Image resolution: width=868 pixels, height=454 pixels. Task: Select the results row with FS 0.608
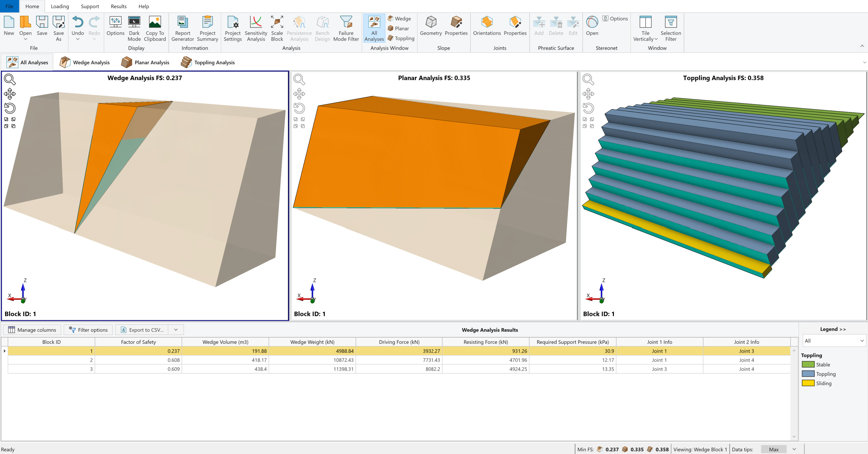point(399,360)
